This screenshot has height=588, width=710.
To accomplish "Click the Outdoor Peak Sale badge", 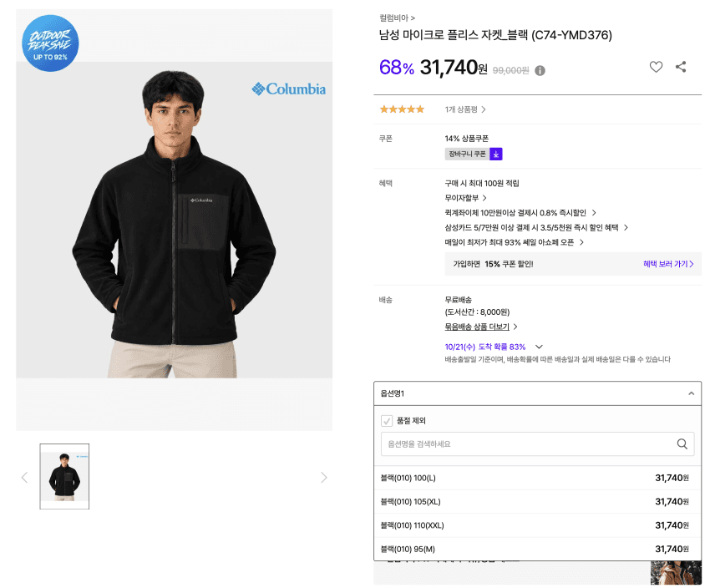I will (x=50, y=43).
